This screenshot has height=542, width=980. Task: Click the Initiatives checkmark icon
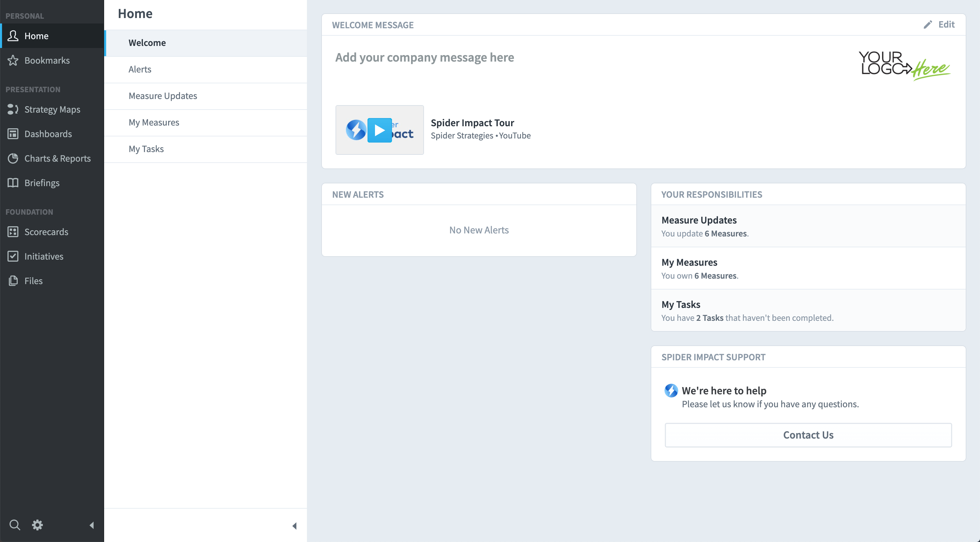tap(13, 256)
